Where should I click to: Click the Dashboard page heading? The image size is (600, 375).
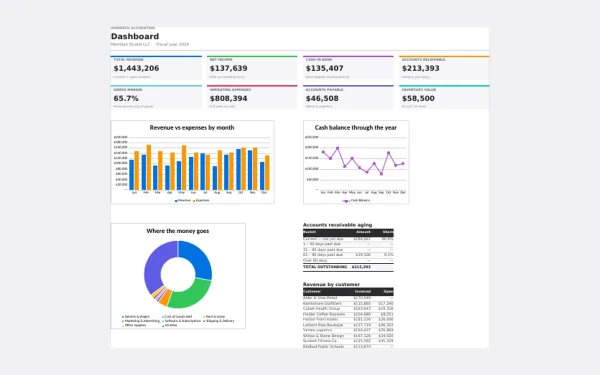(135, 36)
